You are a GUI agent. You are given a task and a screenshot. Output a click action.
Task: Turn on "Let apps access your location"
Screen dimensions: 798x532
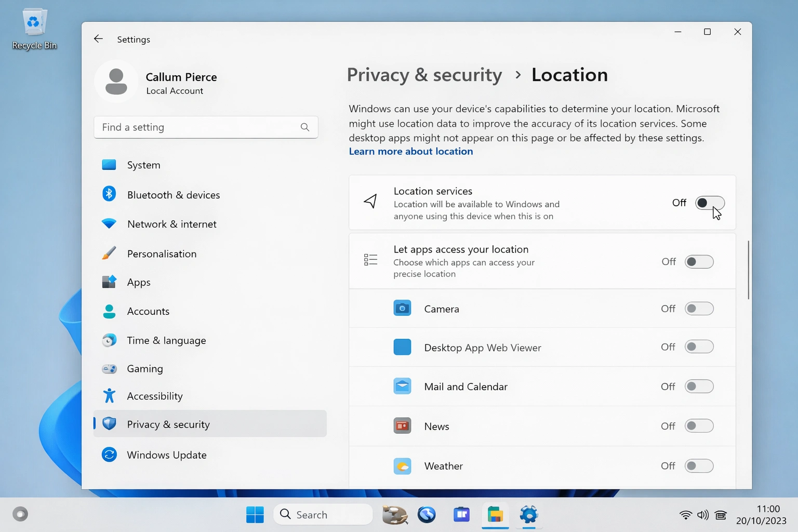click(x=699, y=261)
